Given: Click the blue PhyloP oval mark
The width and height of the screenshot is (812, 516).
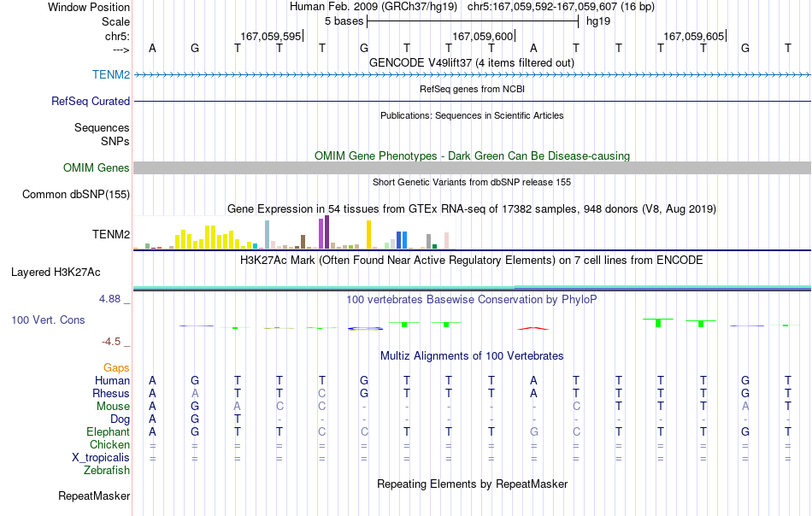Looking at the screenshot, I should coord(365,328).
